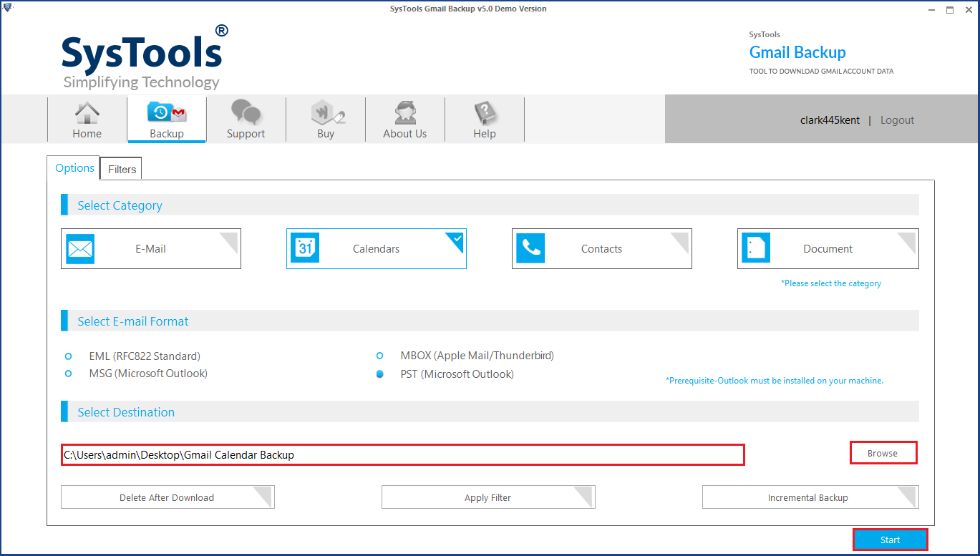Image resolution: width=980 pixels, height=556 pixels.
Task: Select the E-Mail envelope category icon
Action: coord(79,248)
